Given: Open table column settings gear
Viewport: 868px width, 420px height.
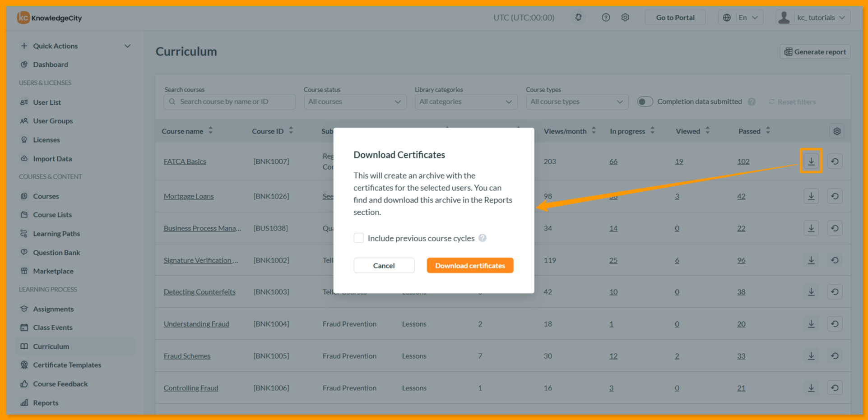Looking at the screenshot, I should 837,131.
